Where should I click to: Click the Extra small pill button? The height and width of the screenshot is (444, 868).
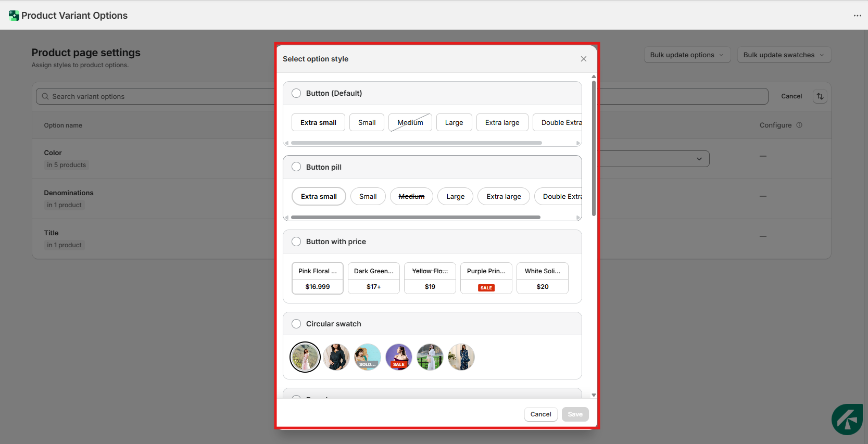click(x=319, y=196)
